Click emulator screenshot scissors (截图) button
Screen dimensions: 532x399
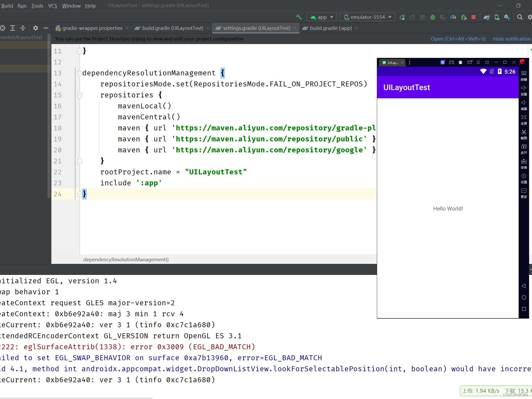[x=524, y=135]
